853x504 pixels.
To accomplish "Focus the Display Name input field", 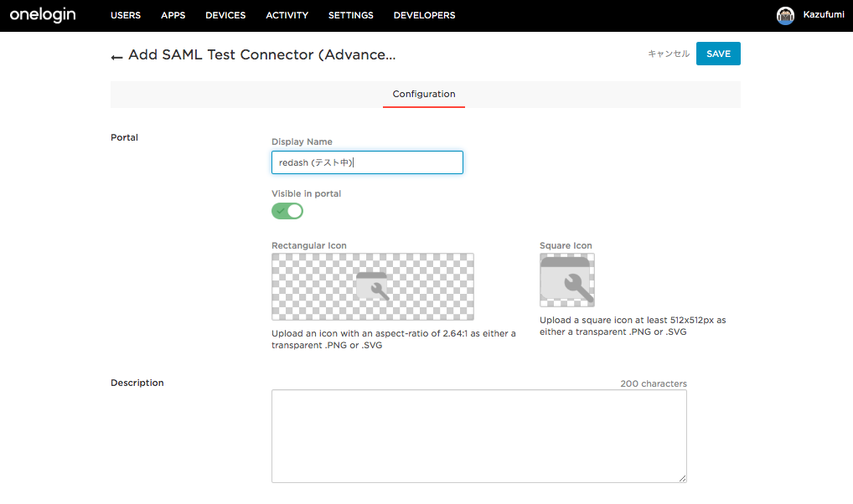I will 367,162.
